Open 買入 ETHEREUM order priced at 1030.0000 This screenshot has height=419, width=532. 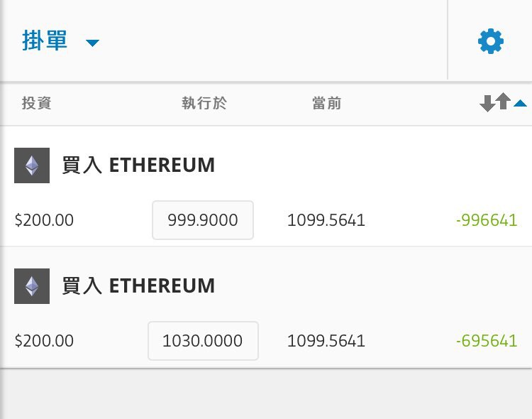[x=139, y=286]
